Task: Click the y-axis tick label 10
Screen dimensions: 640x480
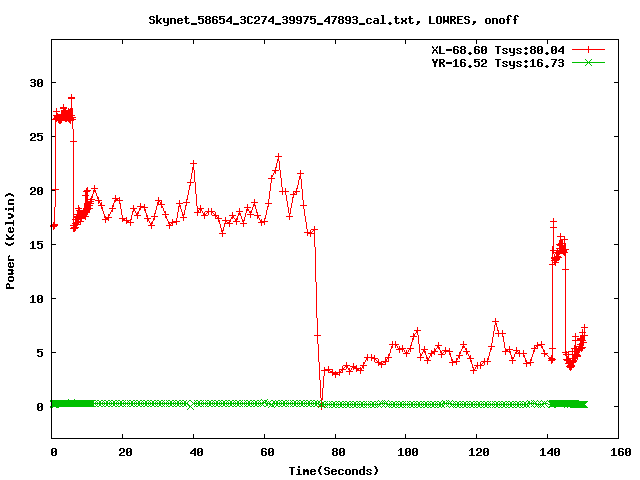Action: [x=36, y=299]
